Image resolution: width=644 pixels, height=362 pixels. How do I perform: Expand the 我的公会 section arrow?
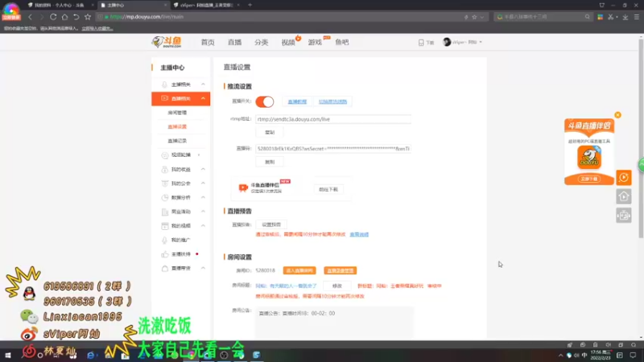[203, 183]
